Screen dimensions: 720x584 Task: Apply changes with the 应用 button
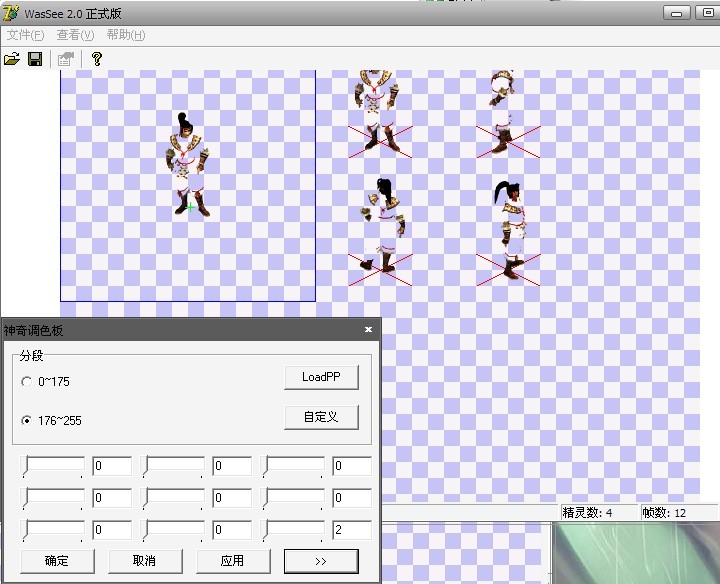233,561
